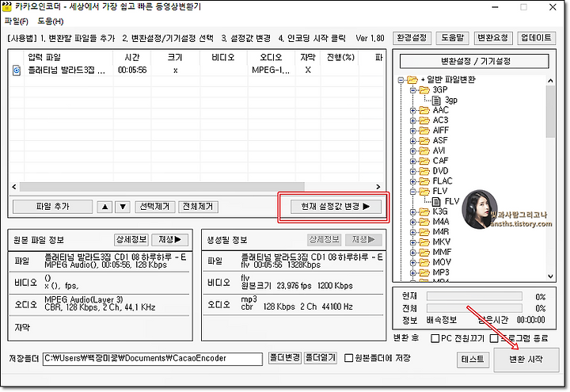Screen dimensions: 570x392
Task: Click the input file row media icon
Action: point(17,70)
